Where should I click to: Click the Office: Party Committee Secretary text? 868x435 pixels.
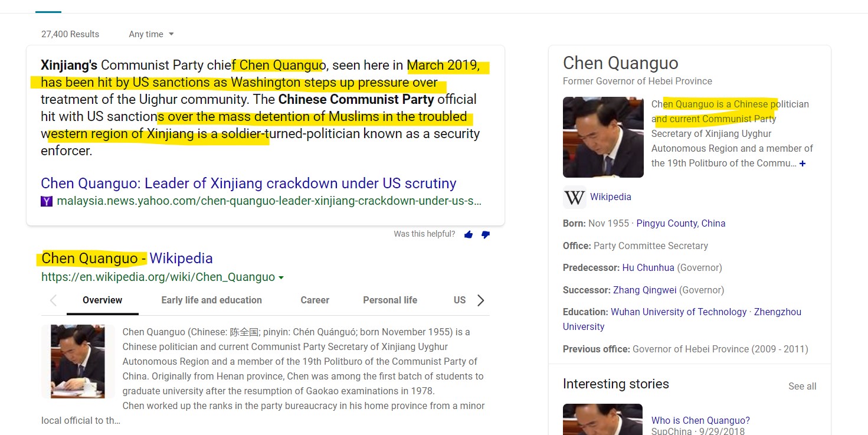(636, 246)
